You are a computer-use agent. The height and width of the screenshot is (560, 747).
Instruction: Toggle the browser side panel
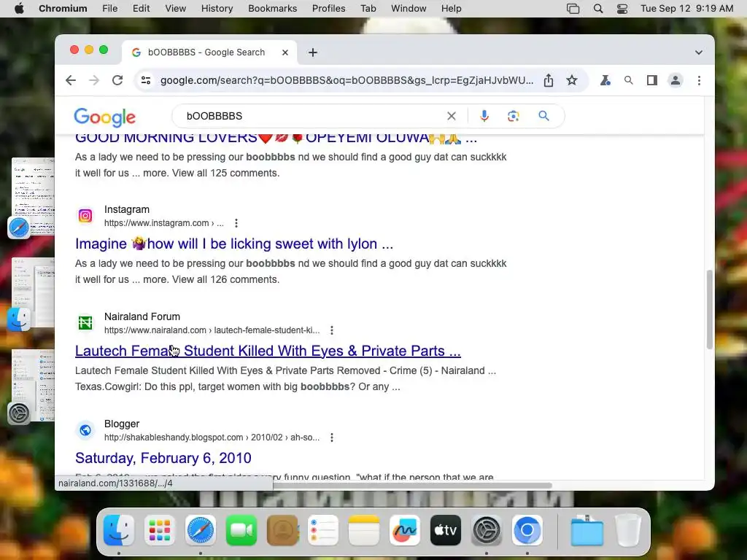[651, 80]
